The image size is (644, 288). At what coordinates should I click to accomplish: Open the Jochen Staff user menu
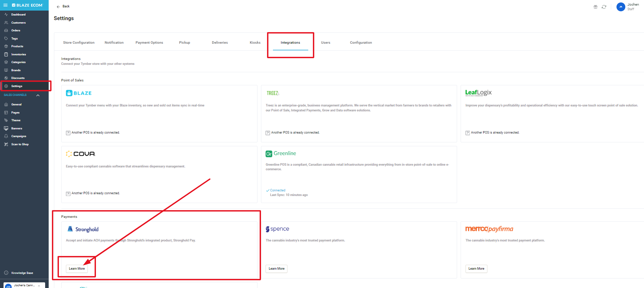tap(628, 7)
